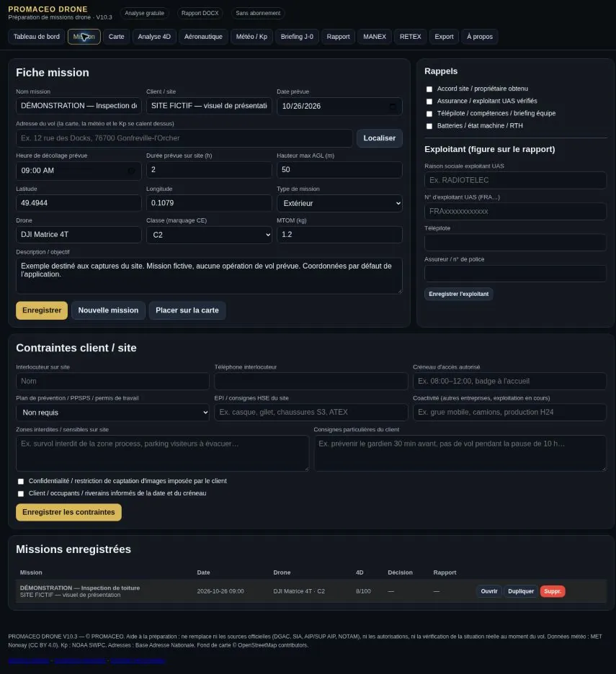Enable the Confidentialité restriction de captation checkbox
The height and width of the screenshot is (674, 616).
[21, 482]
